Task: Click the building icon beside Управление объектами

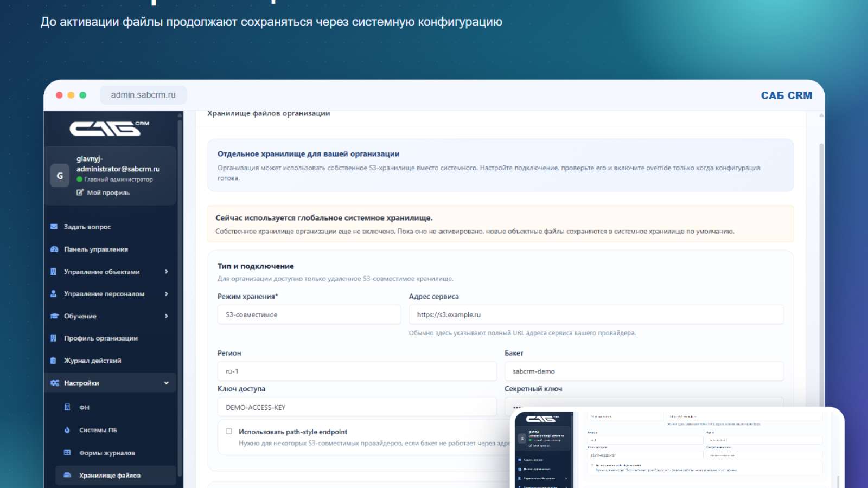Action: (54, 272)
